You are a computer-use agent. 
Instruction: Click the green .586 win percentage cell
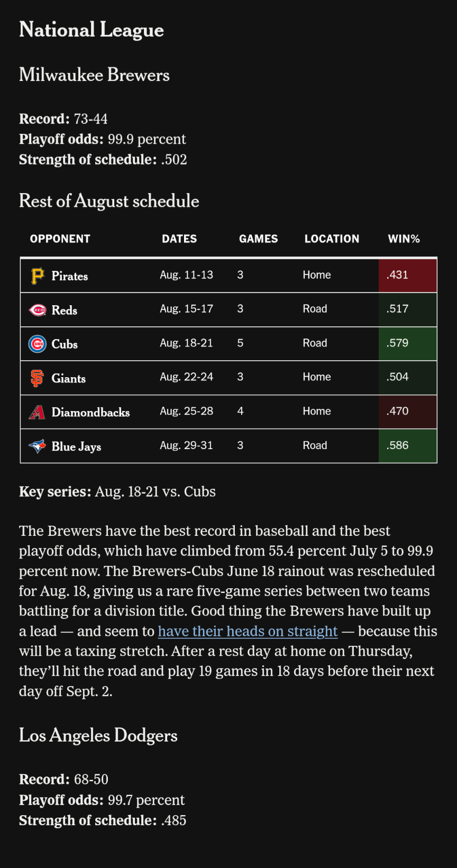407,445
